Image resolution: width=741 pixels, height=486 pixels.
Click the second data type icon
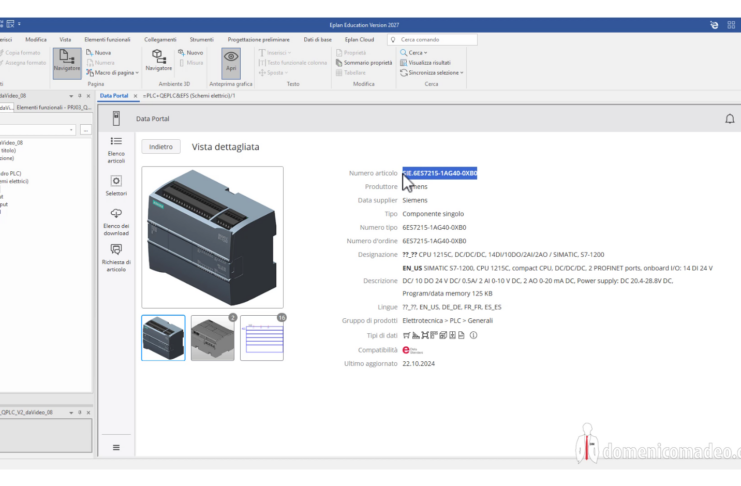[x=416, y=335]
